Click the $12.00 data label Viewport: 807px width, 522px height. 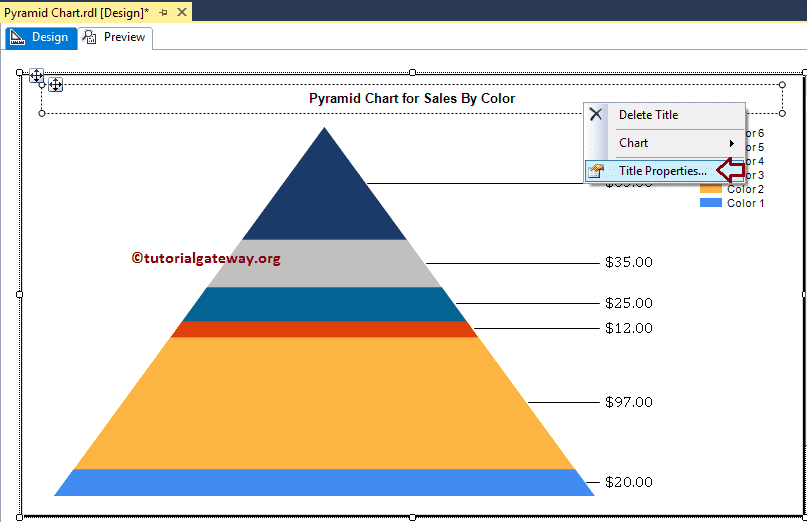click(x=629, y=328)
